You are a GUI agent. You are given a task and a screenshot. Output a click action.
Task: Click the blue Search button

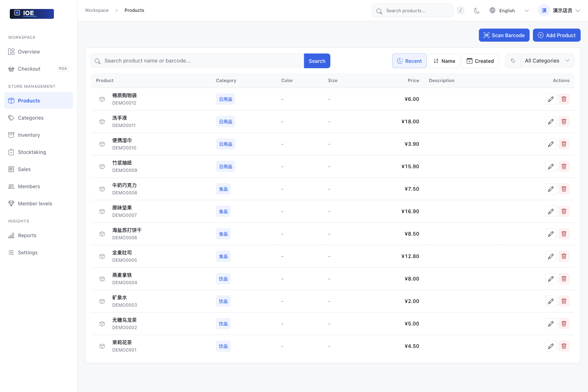pos(317,61)
